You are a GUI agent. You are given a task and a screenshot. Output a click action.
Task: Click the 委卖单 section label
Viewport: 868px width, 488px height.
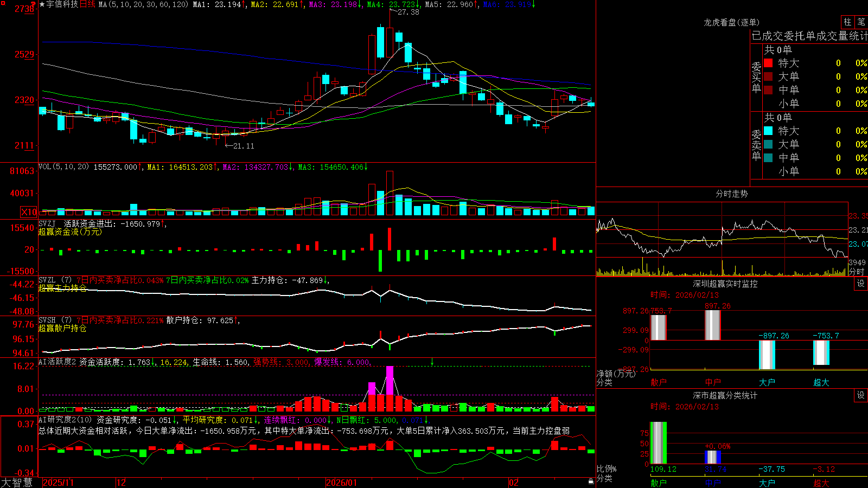point(756,145)
